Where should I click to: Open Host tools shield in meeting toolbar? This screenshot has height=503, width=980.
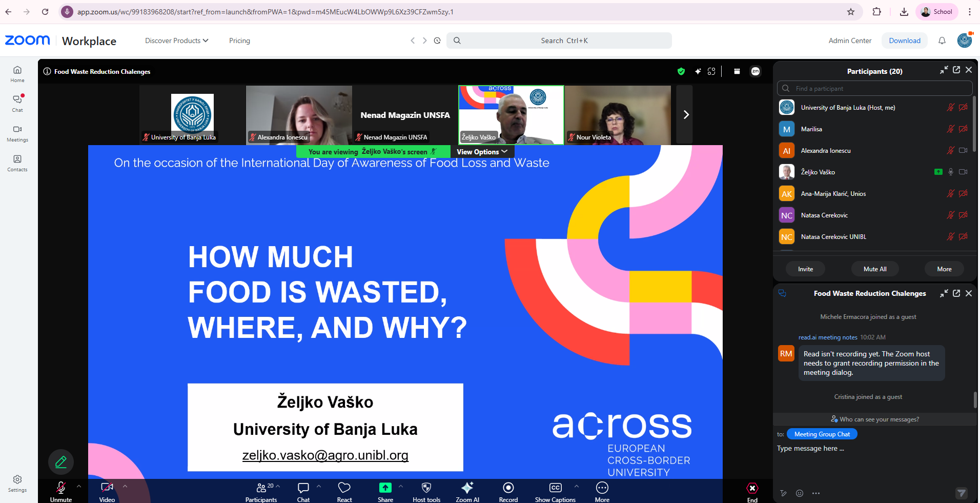(426, 491)
